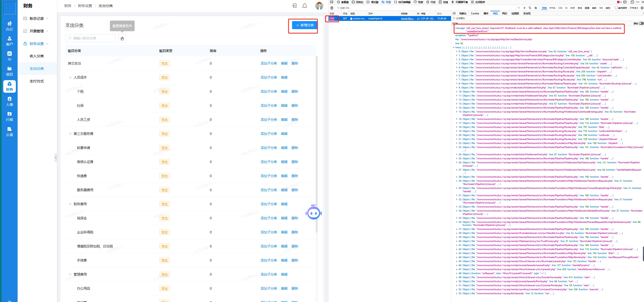Switch to the 安全性 tab

(527, 13)
